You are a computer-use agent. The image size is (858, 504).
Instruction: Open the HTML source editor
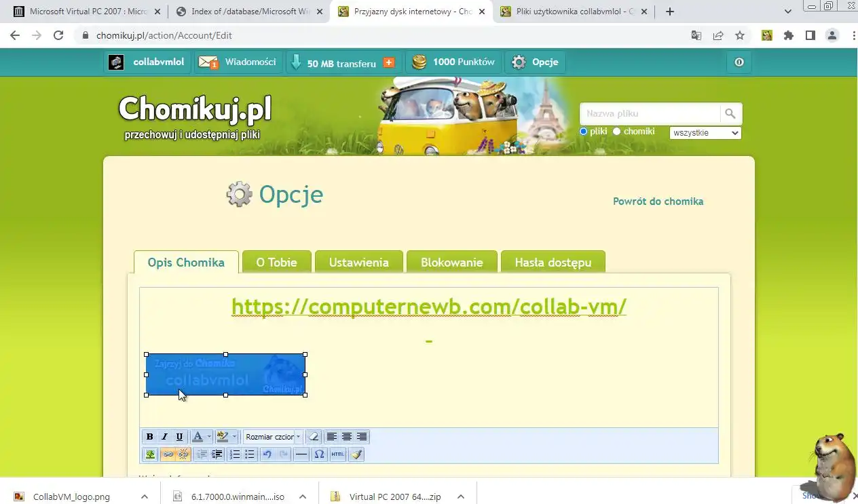[338, 454]
